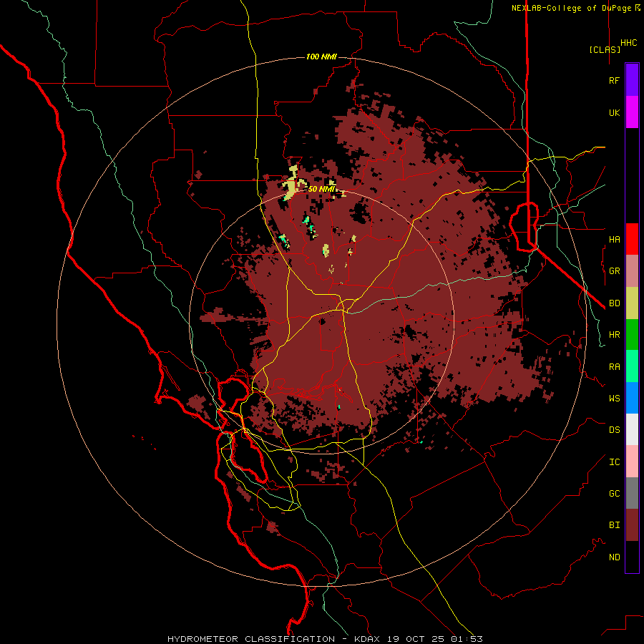
Task: Click the '100 NMI' range ring label
Action: (x=321, y=57)
